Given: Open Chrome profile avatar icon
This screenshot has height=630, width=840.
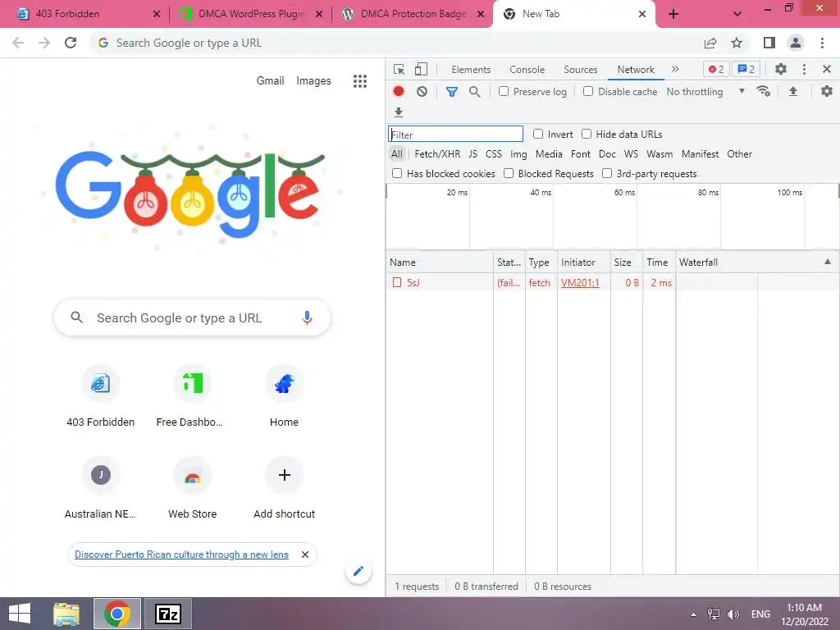Looking at the screenshot, I should pyautogui.click(x=796, y=43).
